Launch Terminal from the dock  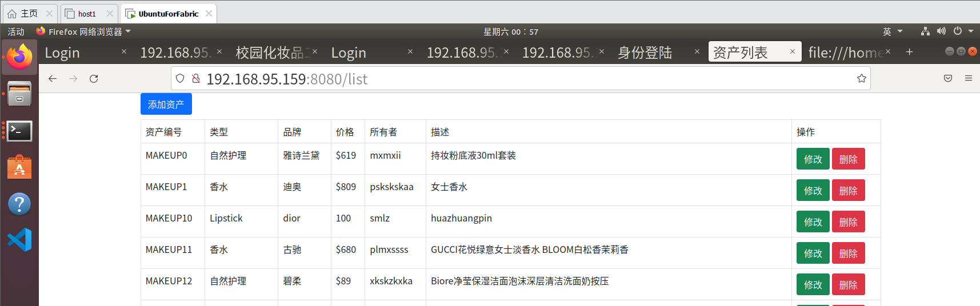(19, 131)
